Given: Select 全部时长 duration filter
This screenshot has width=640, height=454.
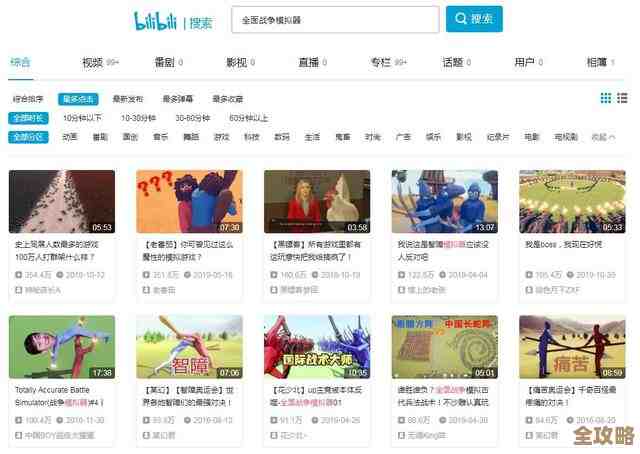Looking at the screenshot, I should click(x=28, y=118).
